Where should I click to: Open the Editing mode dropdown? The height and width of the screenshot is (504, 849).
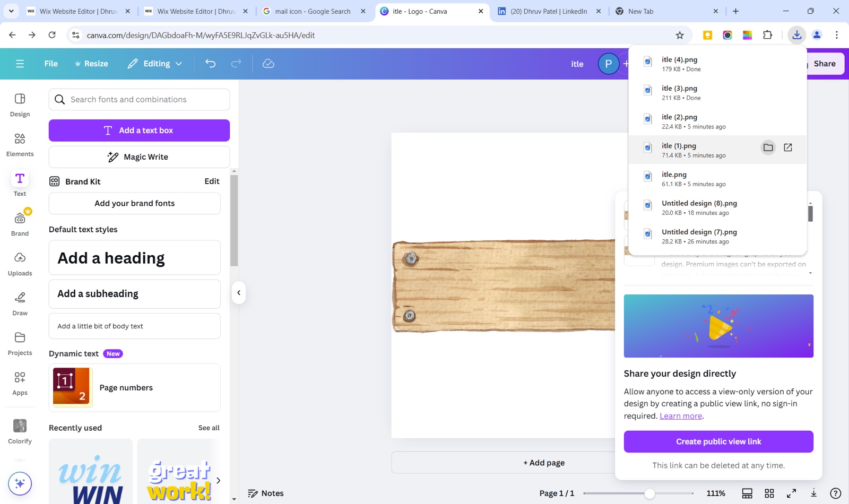pyautogui.click(x=155, y=64)
